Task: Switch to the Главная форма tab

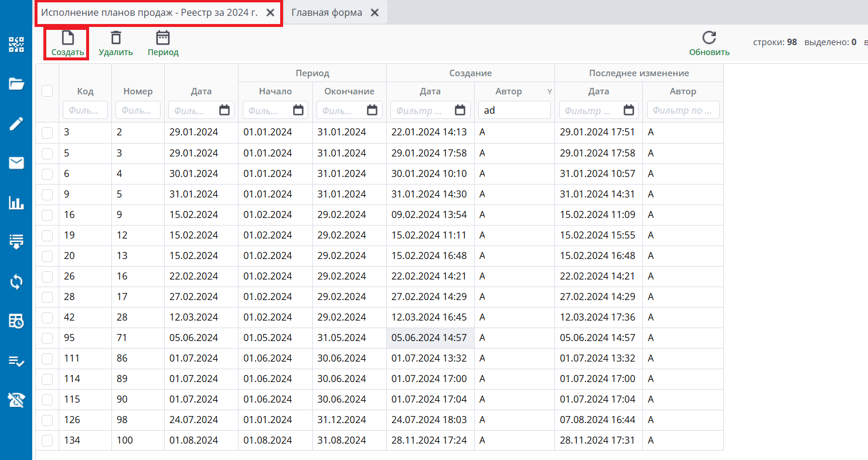Action: (326, 13)
